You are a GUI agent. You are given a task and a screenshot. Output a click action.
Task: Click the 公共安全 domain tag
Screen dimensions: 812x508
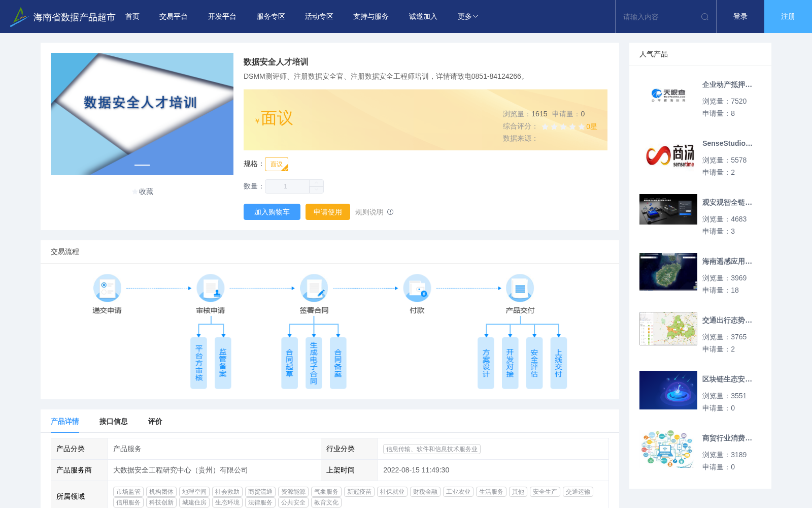pyautogui.click(x=293, y=502)
